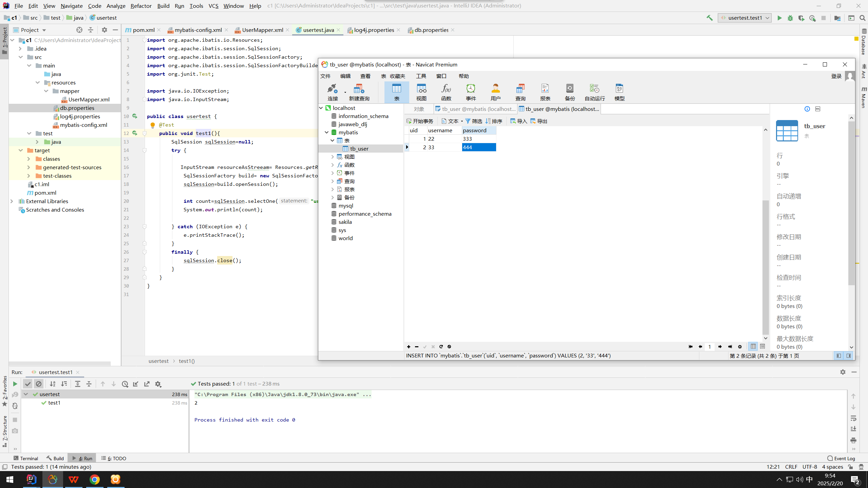The height and width of the screenshot is (488, 868).
Task: Click Sort Alphabetically in the Run toolbar
Action: (53, 384)
